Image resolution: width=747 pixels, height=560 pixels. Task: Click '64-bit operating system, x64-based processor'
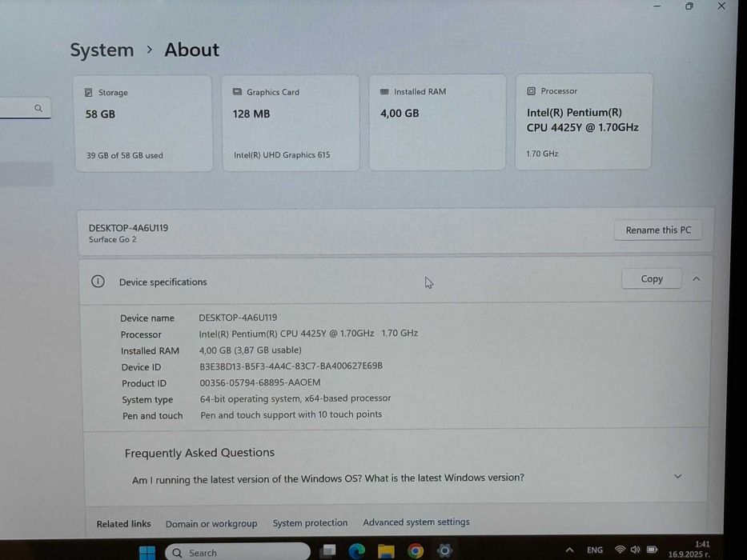(295, 398)
